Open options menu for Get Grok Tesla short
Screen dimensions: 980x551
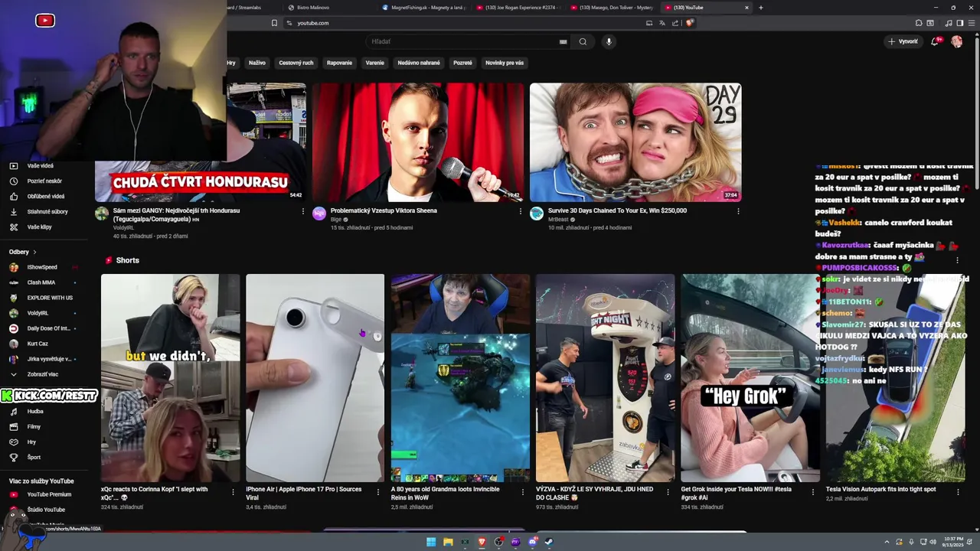tap(813, 492)
